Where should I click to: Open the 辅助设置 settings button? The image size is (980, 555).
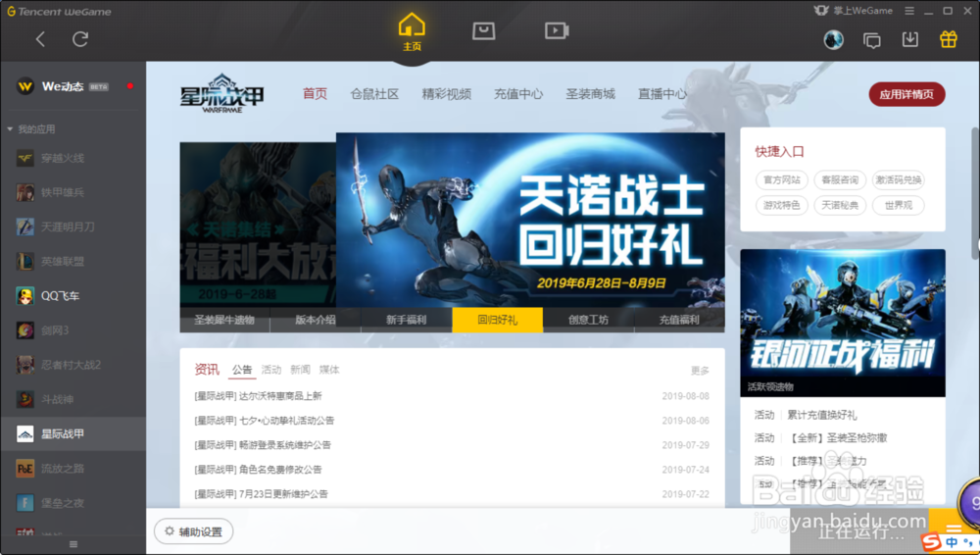pyautogui.click(x=194, y=531)
